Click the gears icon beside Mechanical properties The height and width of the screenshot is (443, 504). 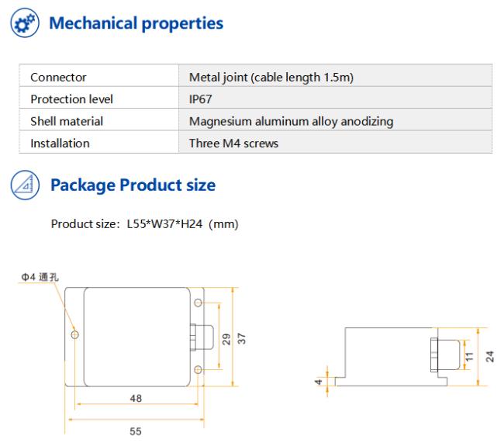pos(25,22)
